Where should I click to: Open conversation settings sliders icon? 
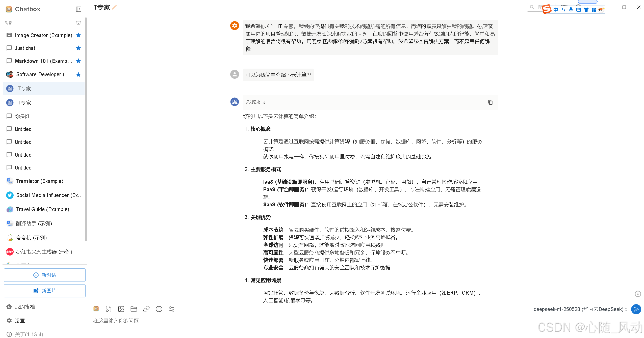click(172, 309)
